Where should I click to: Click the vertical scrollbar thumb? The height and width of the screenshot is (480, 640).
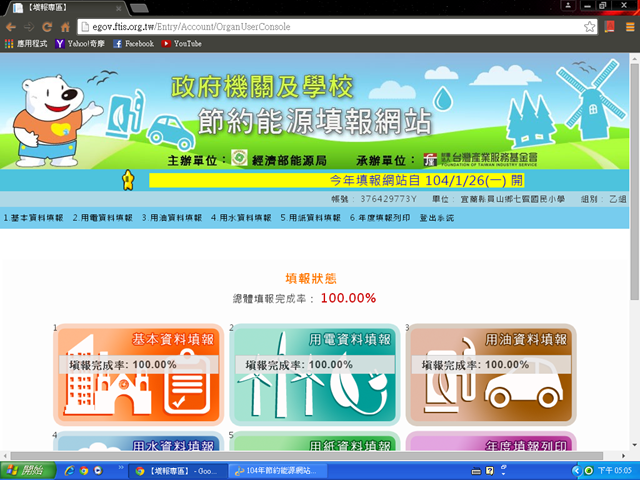[x=634, y=182]
